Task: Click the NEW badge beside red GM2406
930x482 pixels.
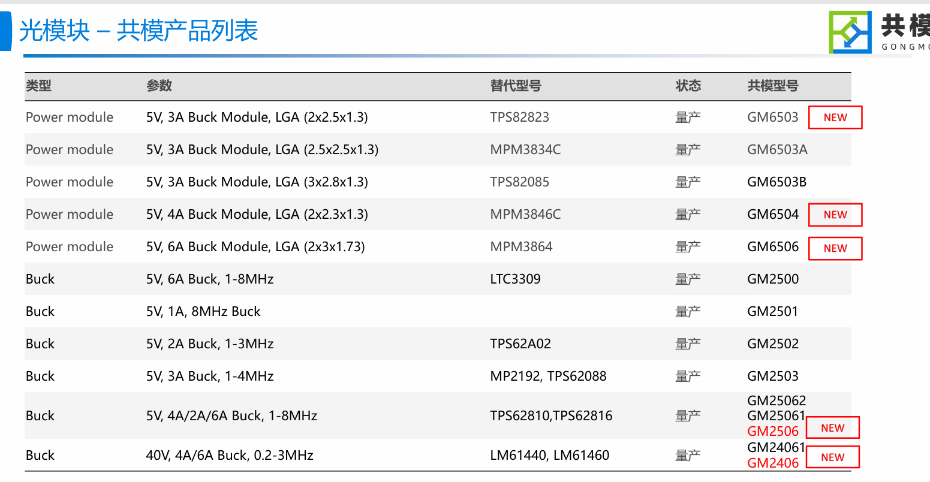Action: (x=833, y=457)
